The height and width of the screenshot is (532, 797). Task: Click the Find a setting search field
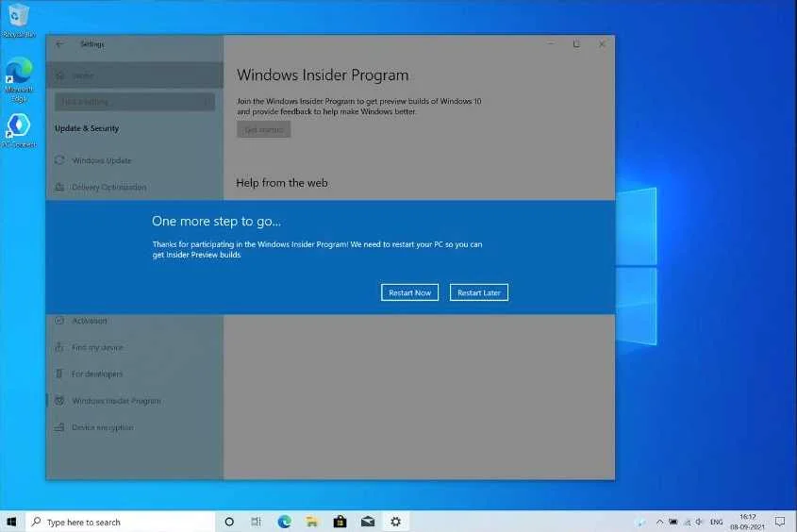(135, 102)
